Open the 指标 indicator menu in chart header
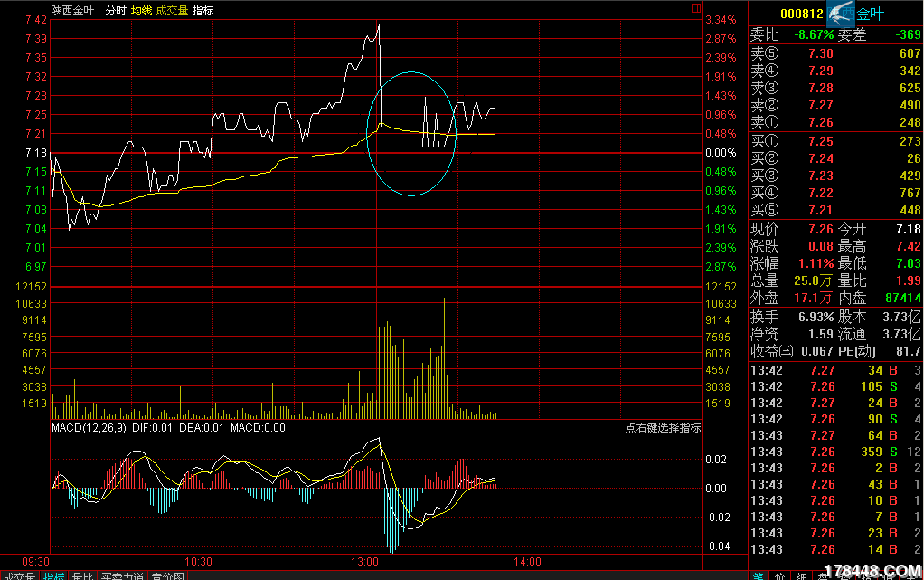 pyautogui.click(x=203, y=11)
